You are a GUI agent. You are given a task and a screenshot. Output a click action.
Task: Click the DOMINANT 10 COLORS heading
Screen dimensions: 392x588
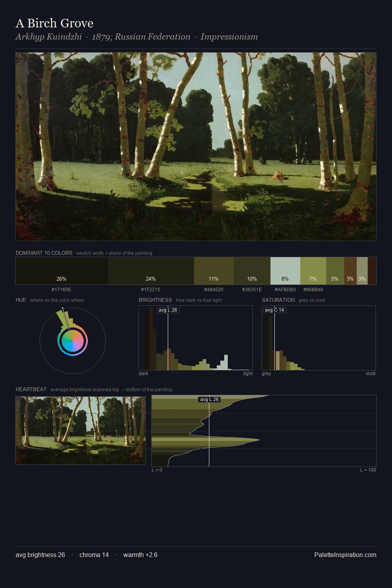[44, 253]
